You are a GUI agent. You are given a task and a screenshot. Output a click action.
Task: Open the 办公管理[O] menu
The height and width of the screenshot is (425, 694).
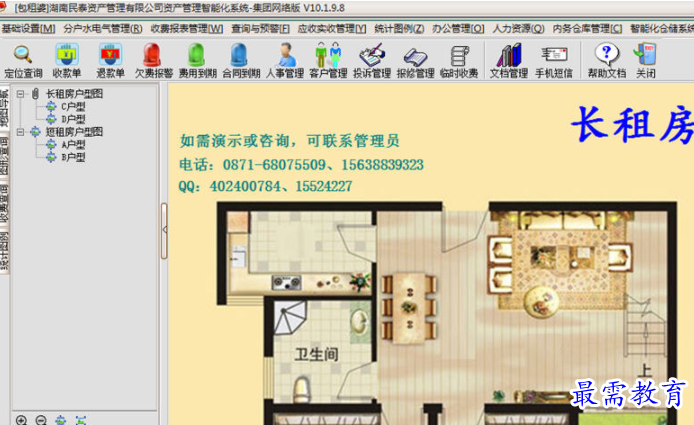[458, 29]
